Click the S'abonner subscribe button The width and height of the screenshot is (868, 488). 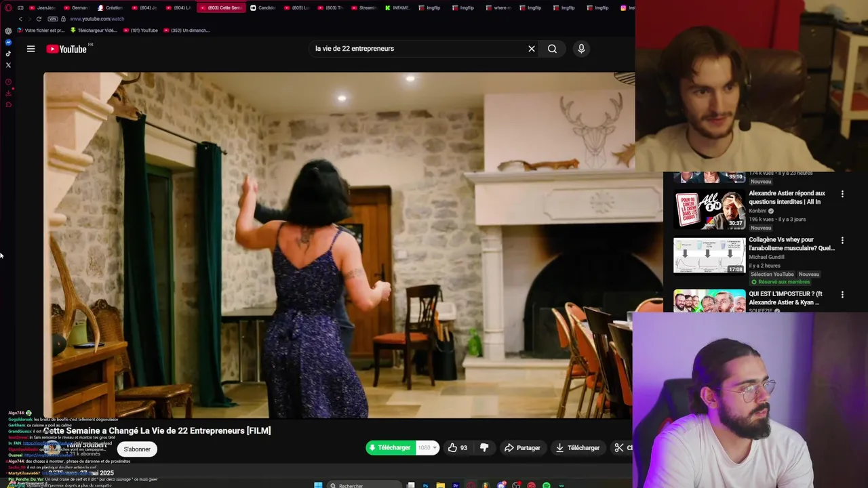pyautogui.click(x=137, y=449)
